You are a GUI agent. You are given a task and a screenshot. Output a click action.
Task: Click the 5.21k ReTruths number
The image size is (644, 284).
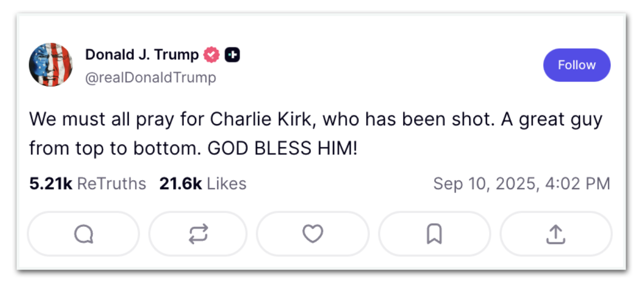click(51, 184)
